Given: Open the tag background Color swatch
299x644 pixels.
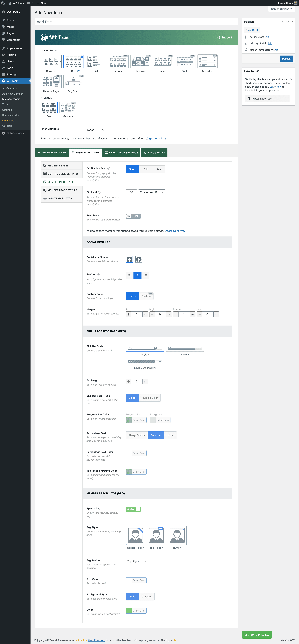Looking at the screenshot, I should coord(129,611).
